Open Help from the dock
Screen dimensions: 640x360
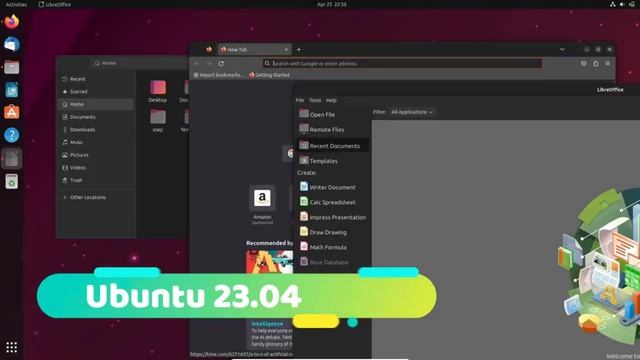pos(11,135)
